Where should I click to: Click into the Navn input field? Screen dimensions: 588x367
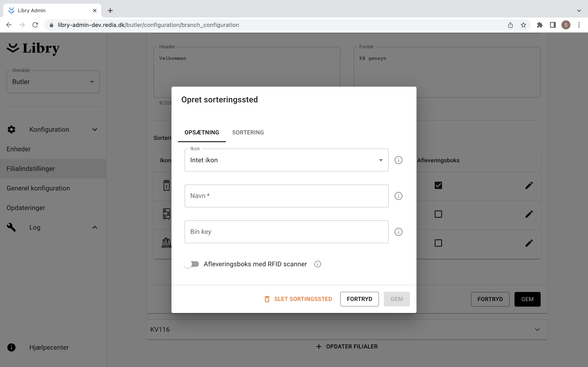pyautogui.click(x=286, y=196)
